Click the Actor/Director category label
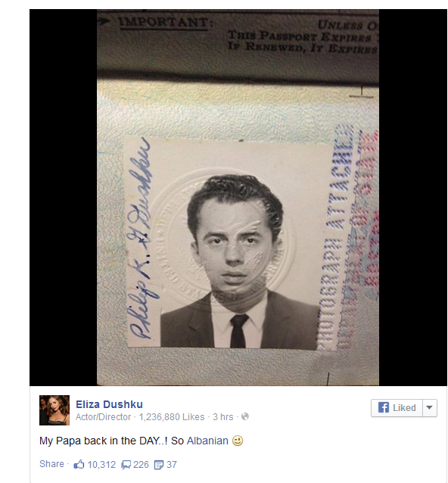 tap(104, 417)
